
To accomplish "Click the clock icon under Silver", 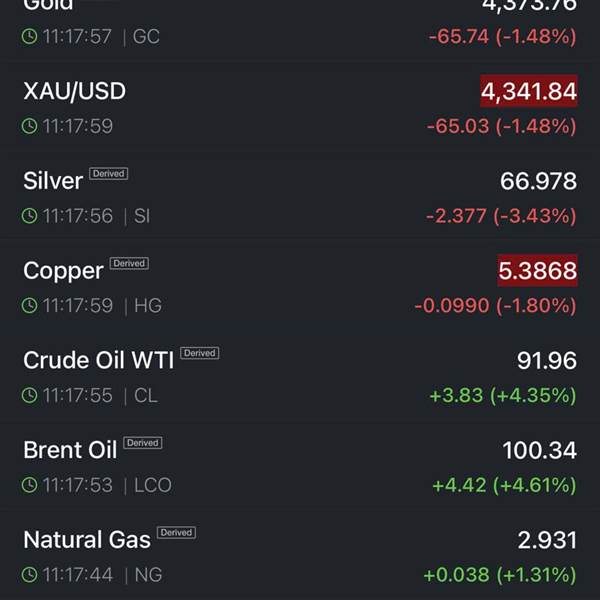I will [30, 216].
